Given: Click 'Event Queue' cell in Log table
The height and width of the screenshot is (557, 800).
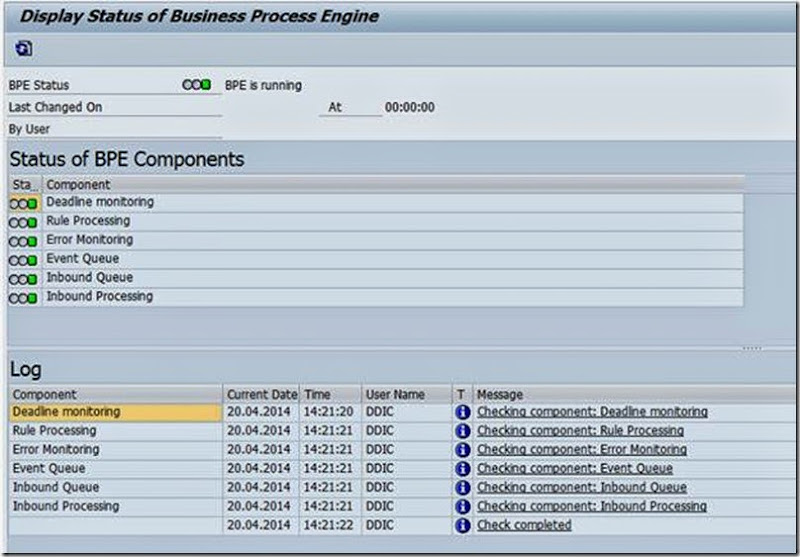Looking at the screenshot, I should pos(115,469).
